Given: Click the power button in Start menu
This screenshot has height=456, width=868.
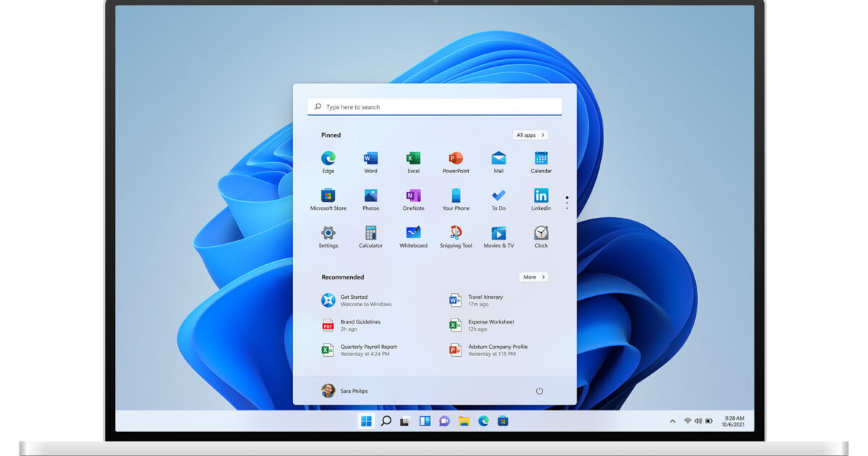Looking at the screenshot, I should [x=539, y=391].
